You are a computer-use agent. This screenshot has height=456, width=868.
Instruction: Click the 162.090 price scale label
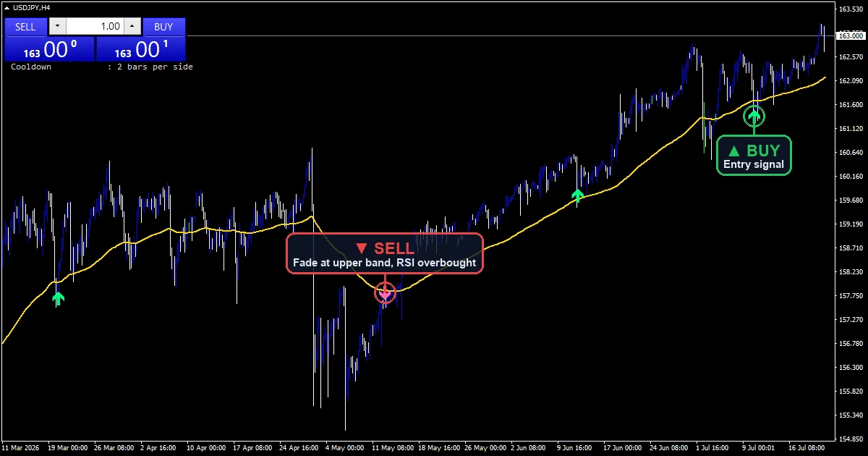[850, 81]
